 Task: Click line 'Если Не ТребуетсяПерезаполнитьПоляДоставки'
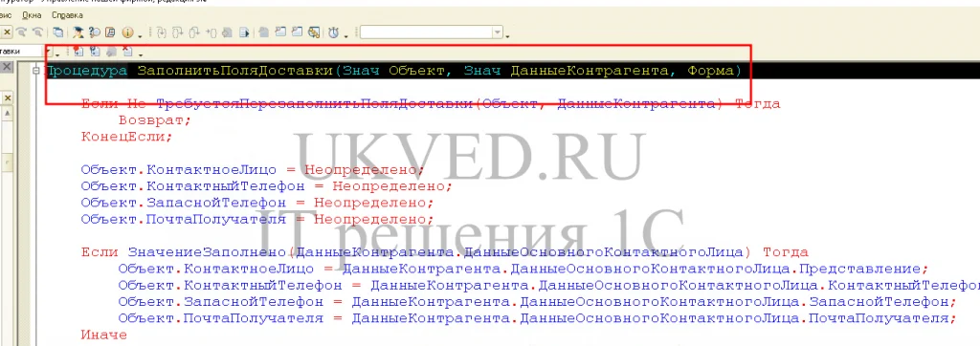(431, 103)
